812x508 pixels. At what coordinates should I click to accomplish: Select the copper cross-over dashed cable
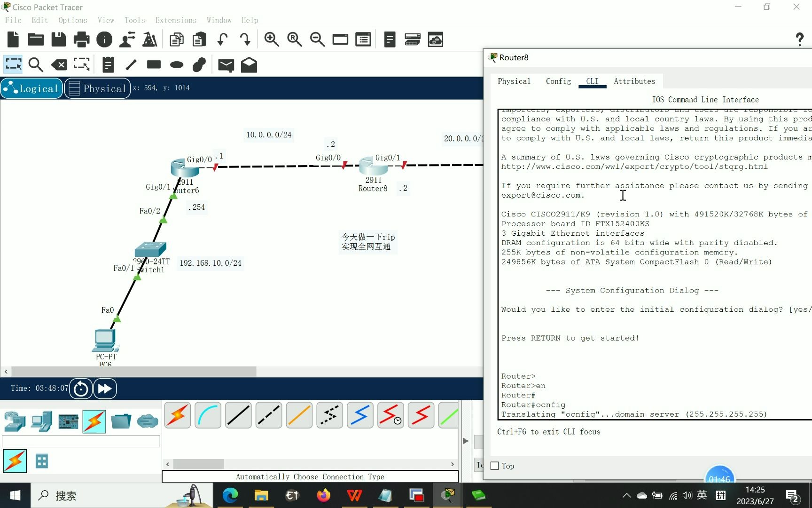(x=269, y=415)
